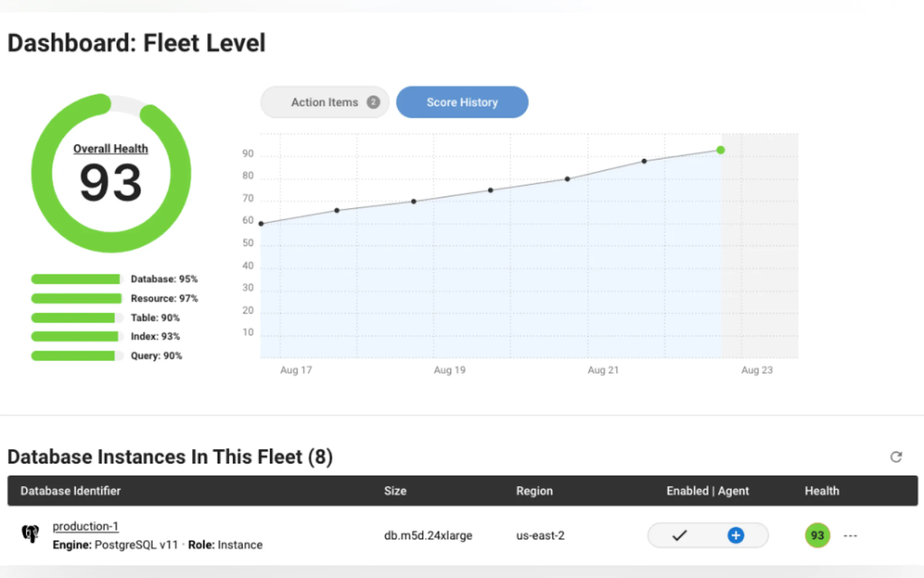Screen dimensions: 924x578
Task: Open the three-dot menu for production-1
Action: pos(850,535)
